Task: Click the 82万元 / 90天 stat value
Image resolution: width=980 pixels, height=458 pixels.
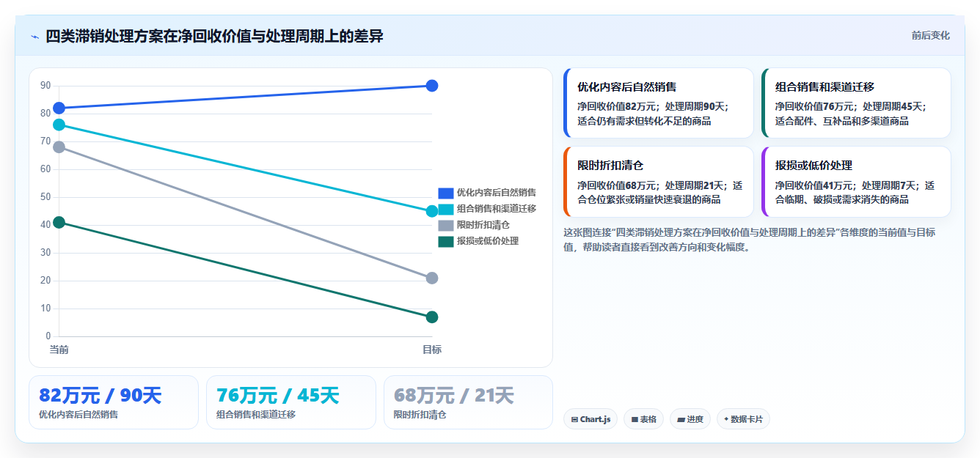Action: (100, 396)
